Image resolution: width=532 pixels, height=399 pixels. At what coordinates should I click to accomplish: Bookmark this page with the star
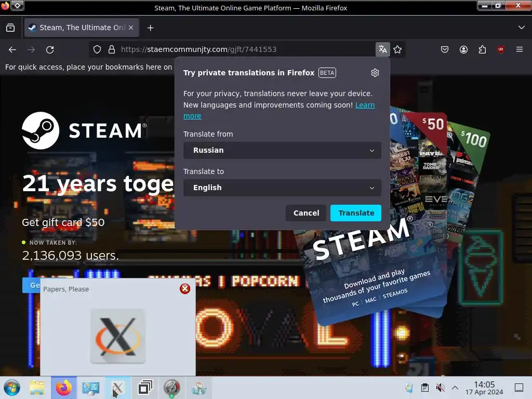pyautogui.click(x=397, y=49)
